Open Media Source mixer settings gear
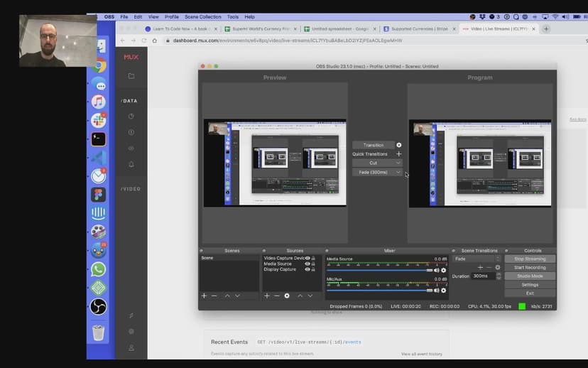588x368 pixels. coord(444,270)
